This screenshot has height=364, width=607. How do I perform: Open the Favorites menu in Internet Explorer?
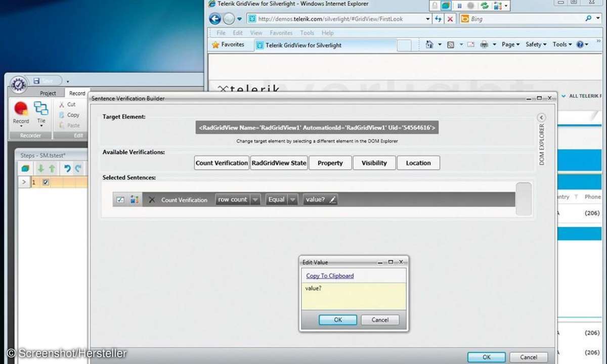coord(281,33)
